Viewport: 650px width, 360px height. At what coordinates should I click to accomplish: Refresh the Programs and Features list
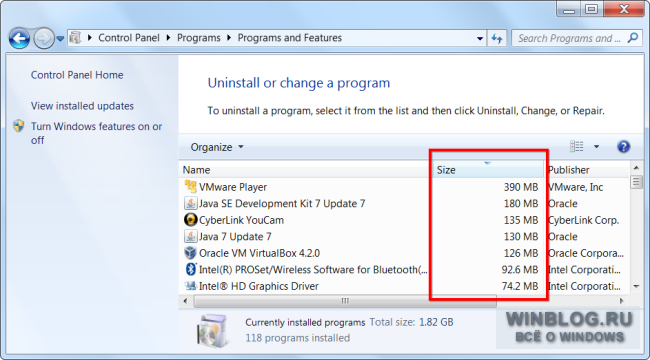(497, 39)
